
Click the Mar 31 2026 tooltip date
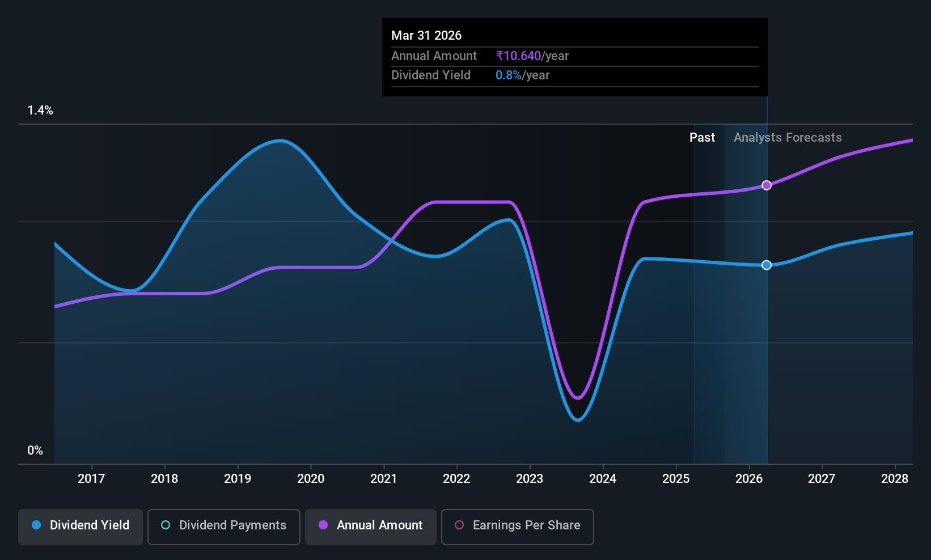point(426,36)
